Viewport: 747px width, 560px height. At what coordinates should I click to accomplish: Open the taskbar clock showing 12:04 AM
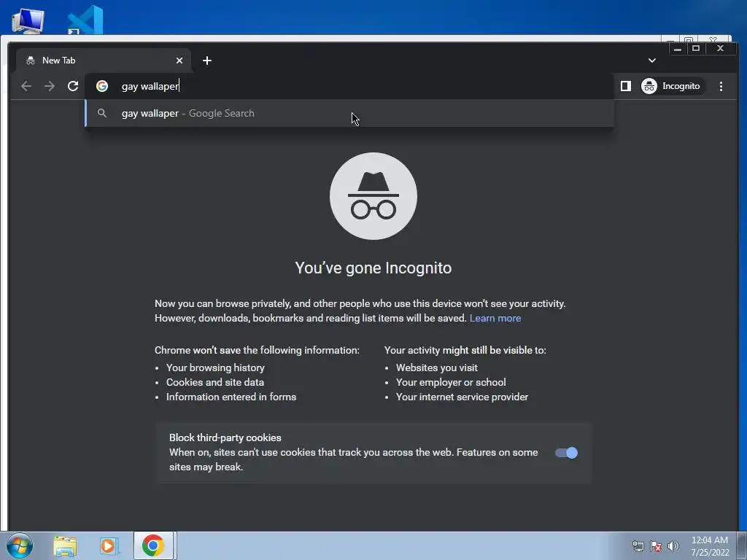pos(710,546)
